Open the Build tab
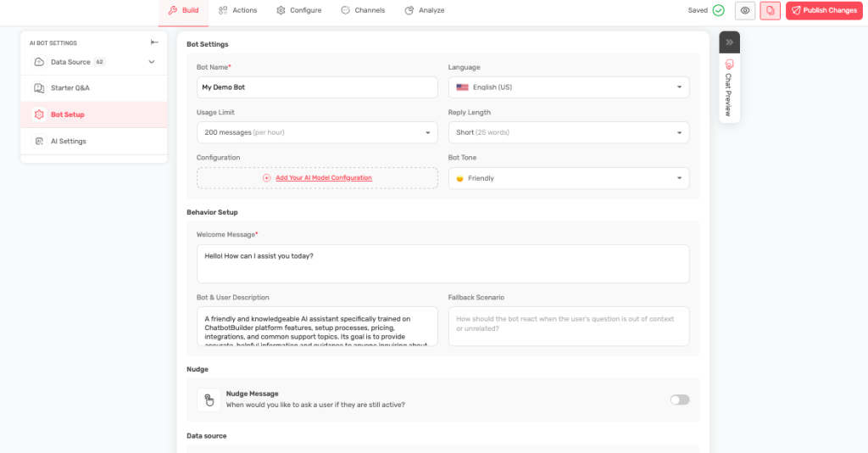This screenshot has height=453, width=868. 183,10
